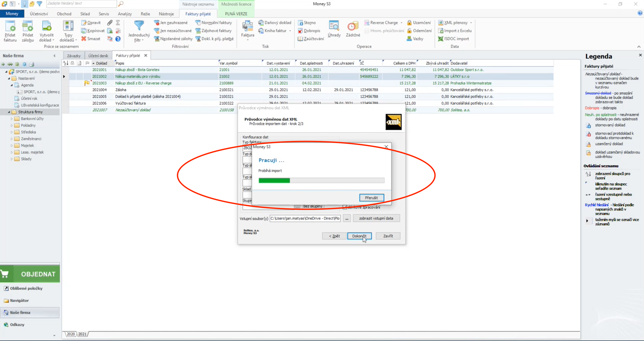Screen dimensions: 644x341
Task: Click the sort A-Z icon in table header
Action: coord(66,63)
